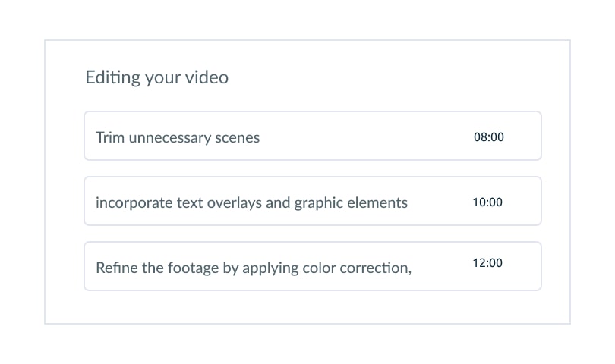Click the 08:00 timestamp

pyautogui.click(x=488, y=137)
